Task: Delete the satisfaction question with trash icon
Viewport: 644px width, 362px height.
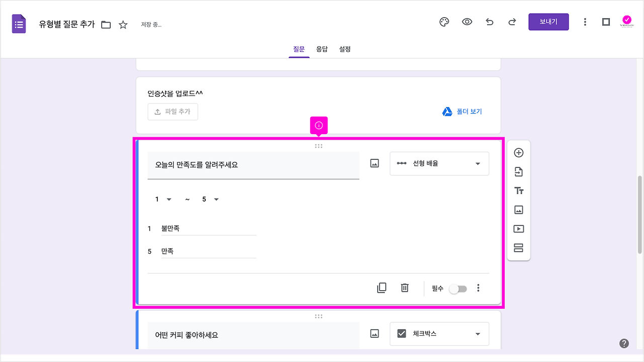Action: point(405,288)
